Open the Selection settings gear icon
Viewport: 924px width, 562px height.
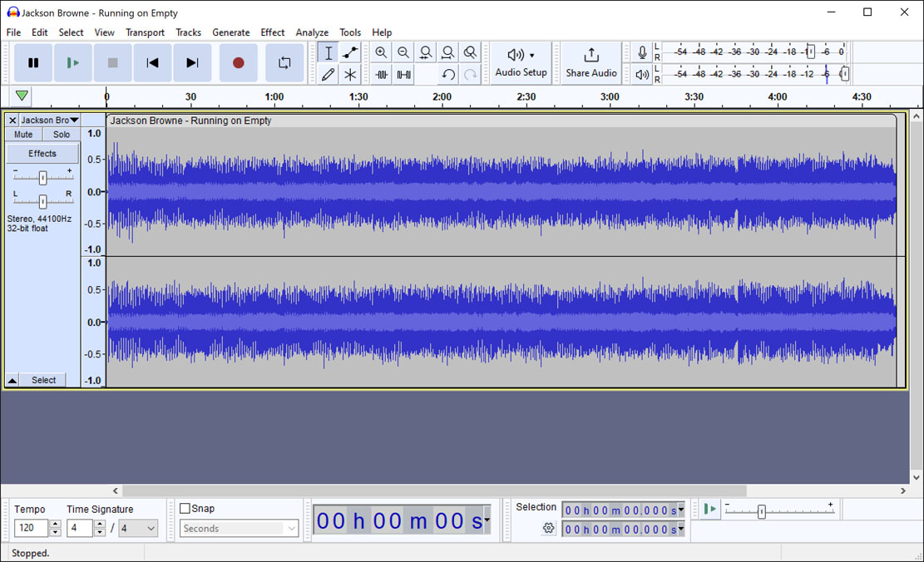549,528
